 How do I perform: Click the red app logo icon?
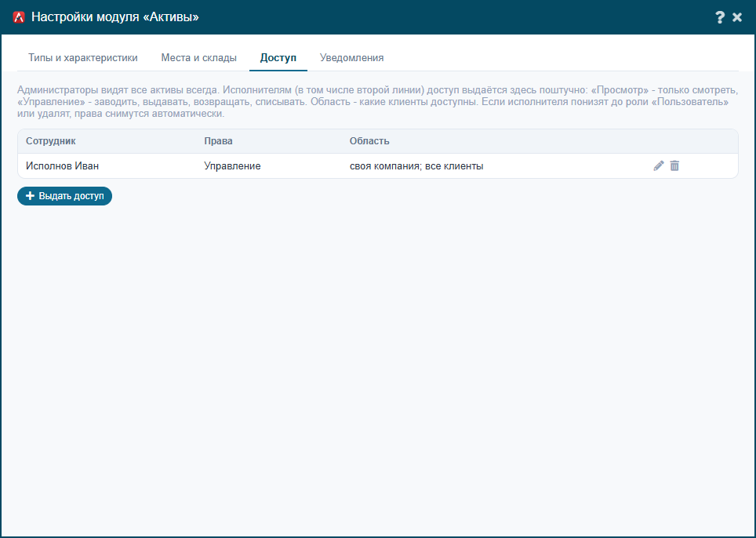[19, 17]
